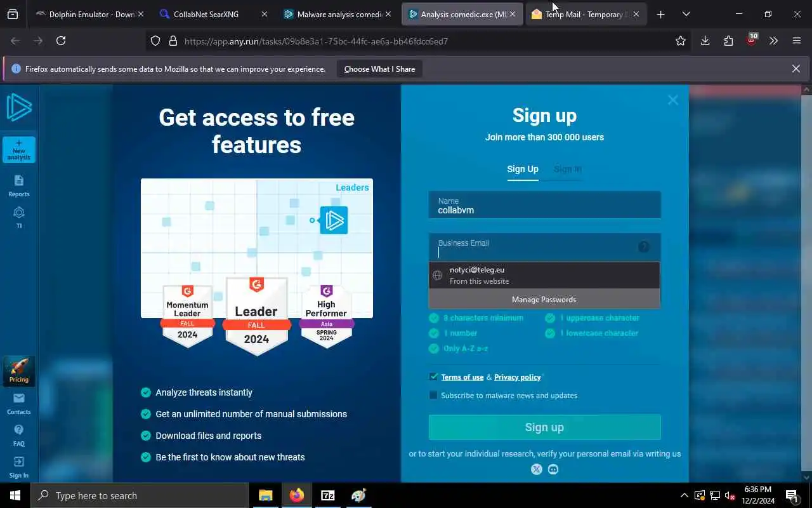Open Firefox application hamburger menu
812x508 pixels.
tap(797, 41)
